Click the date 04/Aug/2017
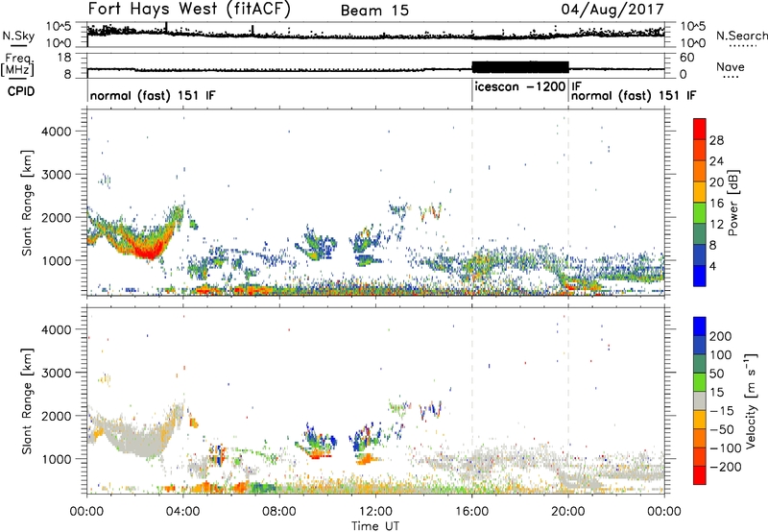The height and width of the screenshot is (532, 768). pos(612,10)
